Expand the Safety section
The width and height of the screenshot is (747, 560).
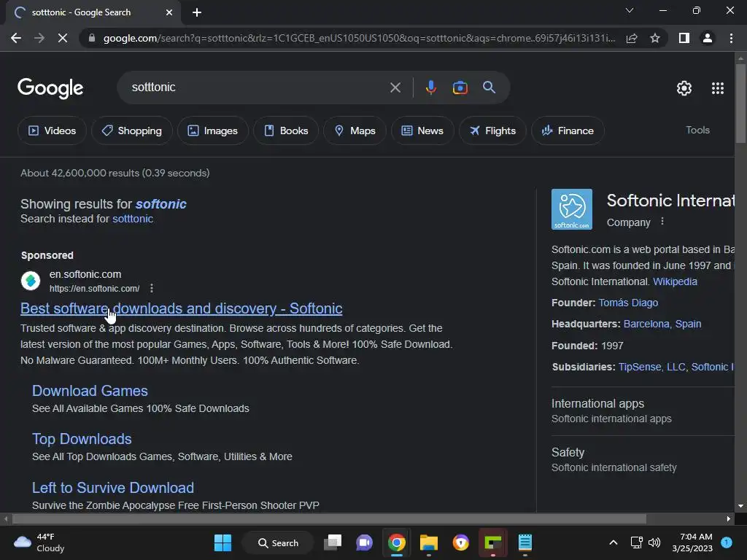643,460
